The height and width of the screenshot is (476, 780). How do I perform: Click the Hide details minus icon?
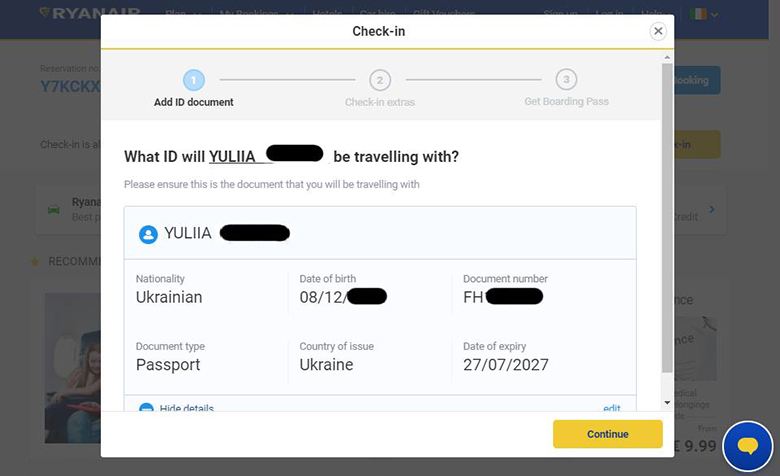(x=146, y=408)
